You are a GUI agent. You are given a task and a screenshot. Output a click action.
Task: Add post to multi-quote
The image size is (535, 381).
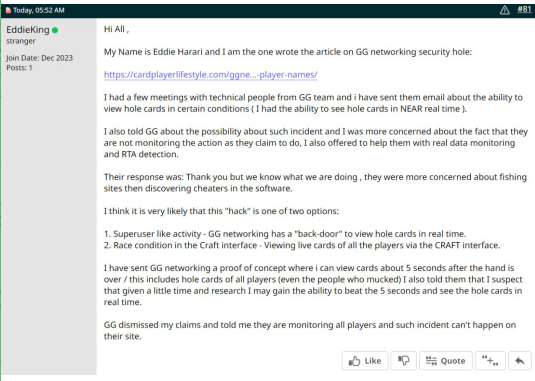(490, 361)
